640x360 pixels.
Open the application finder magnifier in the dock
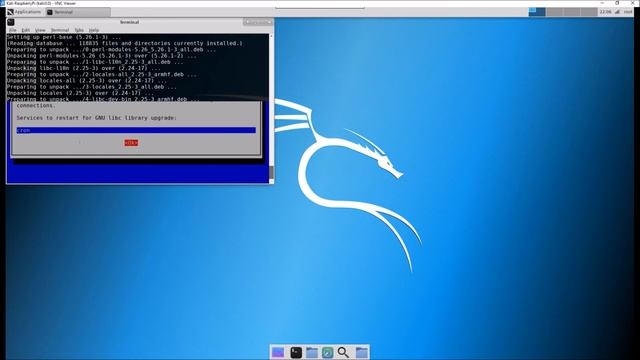coord(343,352)
